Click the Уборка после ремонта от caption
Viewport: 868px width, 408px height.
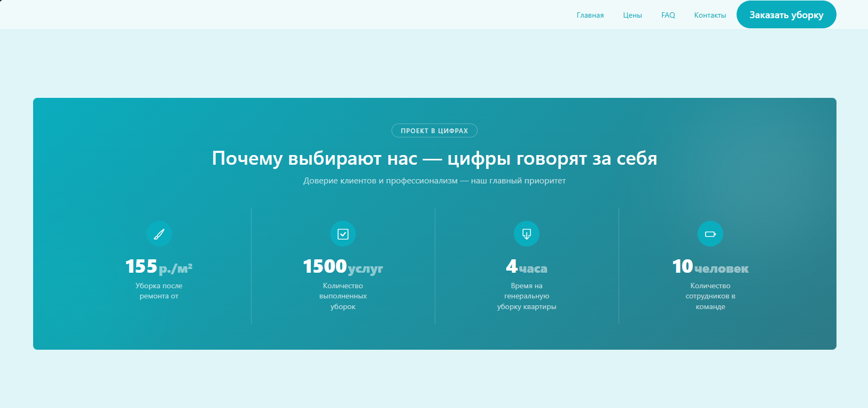click(x=159, y=291)
